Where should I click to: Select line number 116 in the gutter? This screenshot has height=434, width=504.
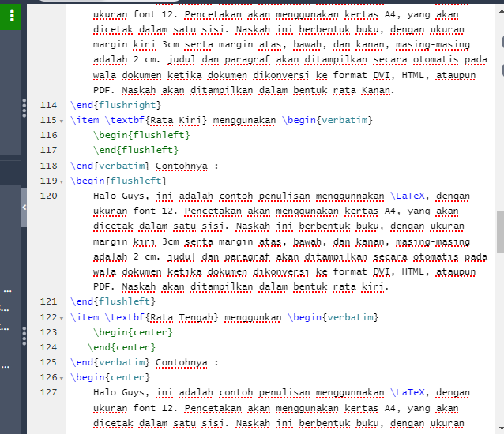coord(48,135)
